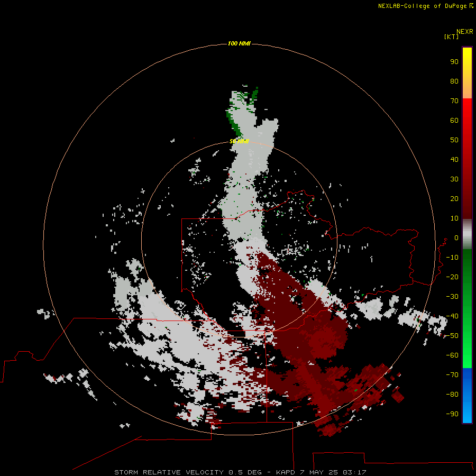
Task: Click the [KT] units label
Action: click(x=451, y=36)
